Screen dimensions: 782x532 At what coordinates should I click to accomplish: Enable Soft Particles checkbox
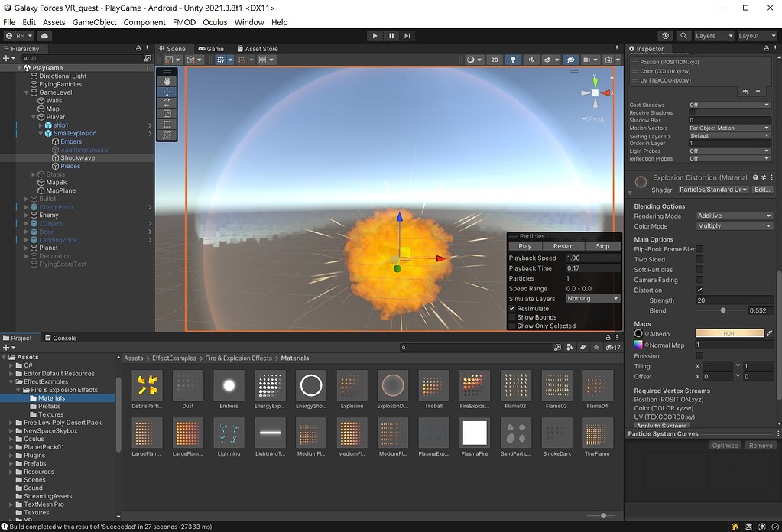pos(699,269)
